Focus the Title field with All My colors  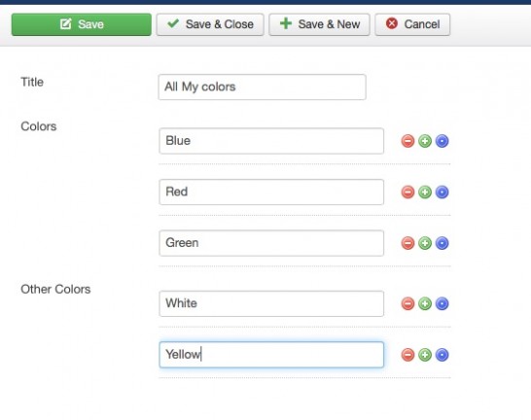[x=263, y=87]
